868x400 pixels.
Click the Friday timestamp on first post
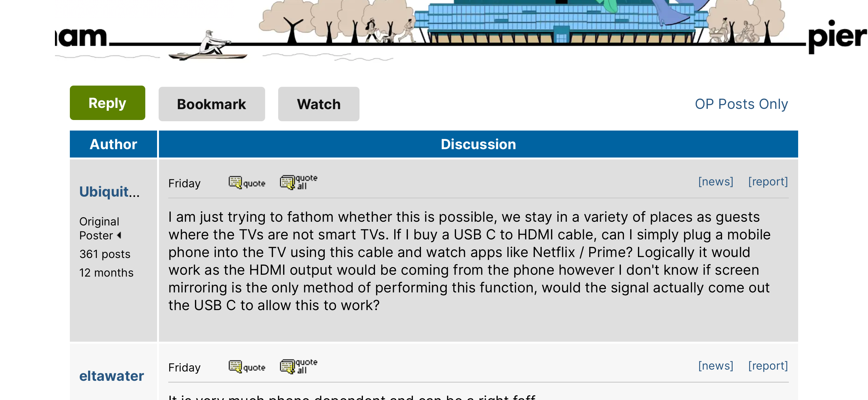184,184
